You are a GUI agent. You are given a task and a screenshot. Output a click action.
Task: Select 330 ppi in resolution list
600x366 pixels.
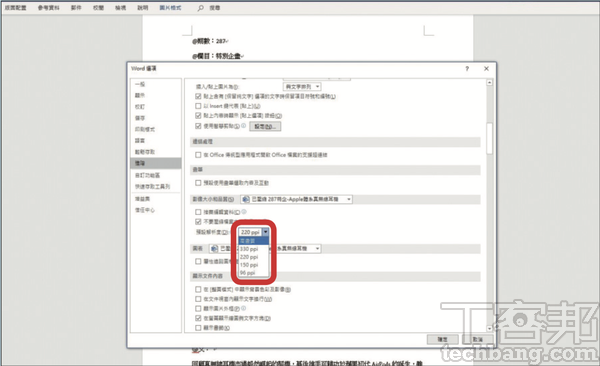coord(253,249)
